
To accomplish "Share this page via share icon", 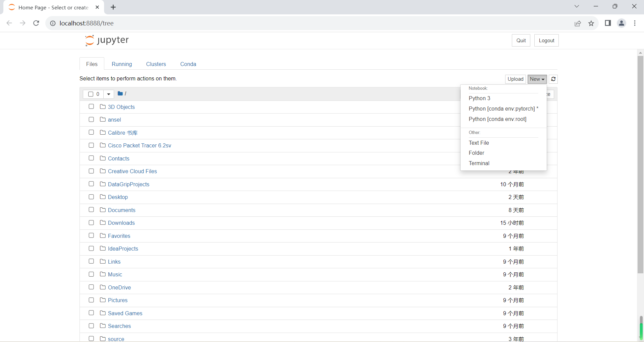I will click(578, 23).
